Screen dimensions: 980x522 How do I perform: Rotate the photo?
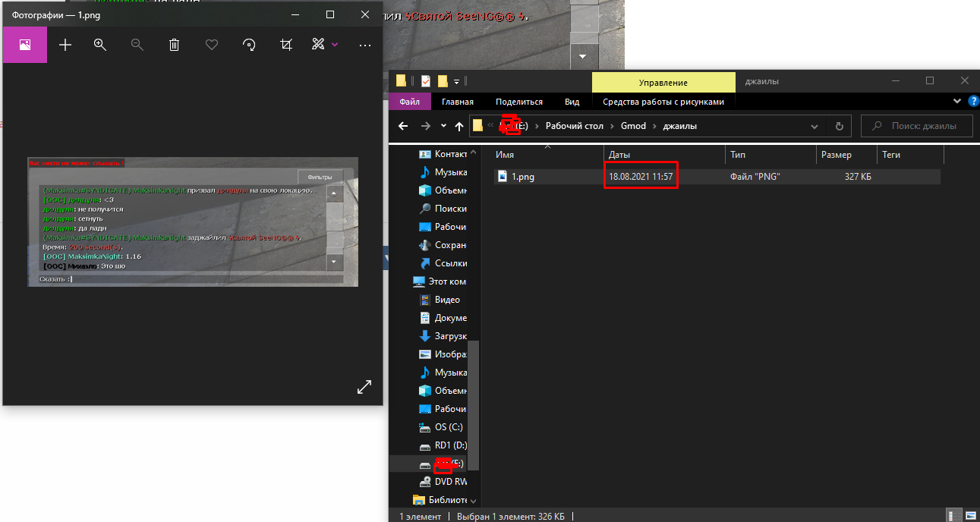pos(249,45)
